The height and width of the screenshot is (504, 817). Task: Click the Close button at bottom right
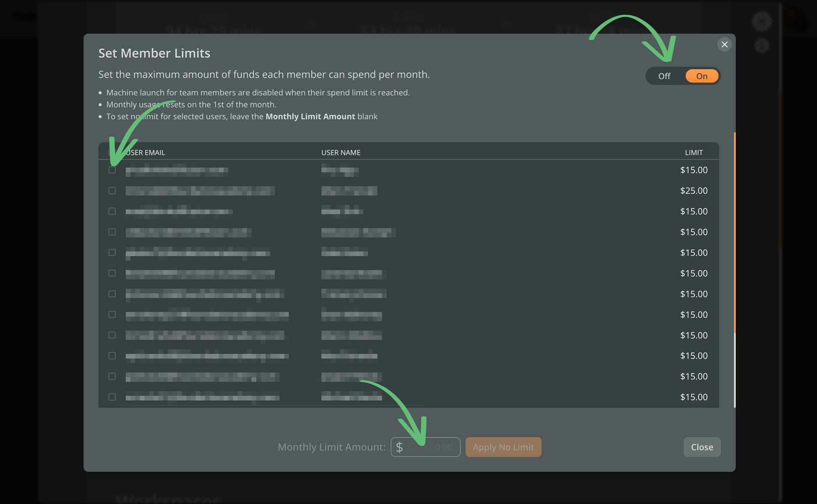click(x=701, y=447)
